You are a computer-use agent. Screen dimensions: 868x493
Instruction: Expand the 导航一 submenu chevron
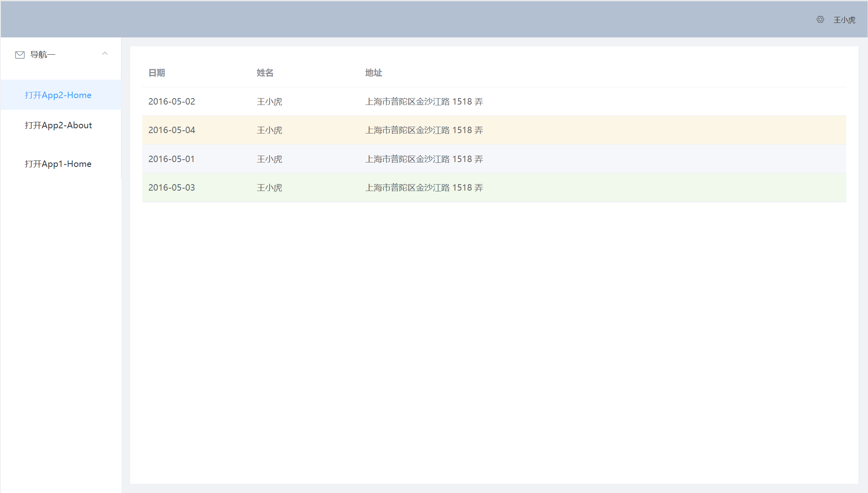[105, 53]
